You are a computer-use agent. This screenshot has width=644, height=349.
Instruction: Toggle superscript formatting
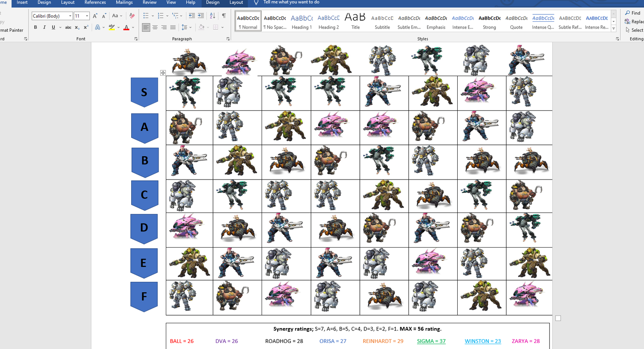[x=86, y=27]
